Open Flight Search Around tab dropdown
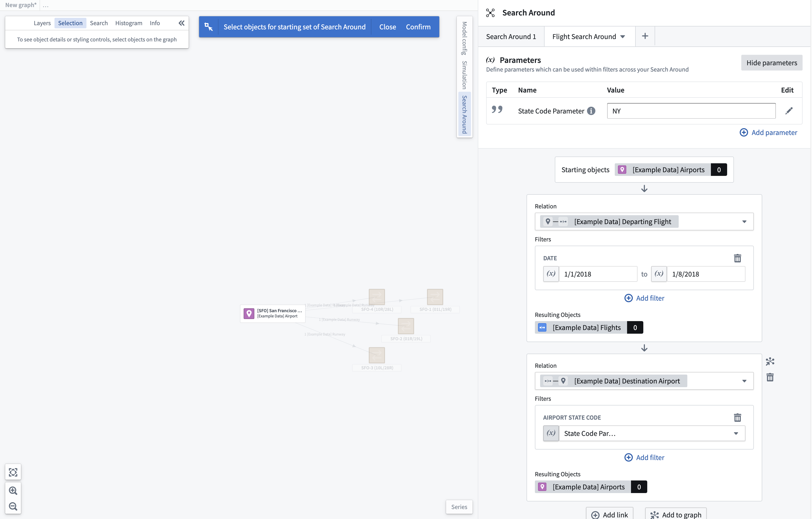Image resolution: width=812 pixels, height=519 pixels. [622, 36]
